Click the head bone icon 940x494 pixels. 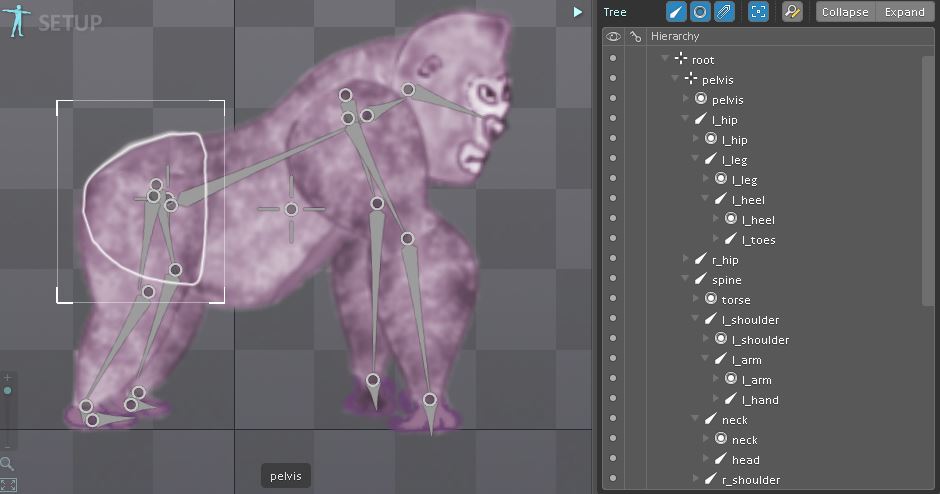pos(721,459)
